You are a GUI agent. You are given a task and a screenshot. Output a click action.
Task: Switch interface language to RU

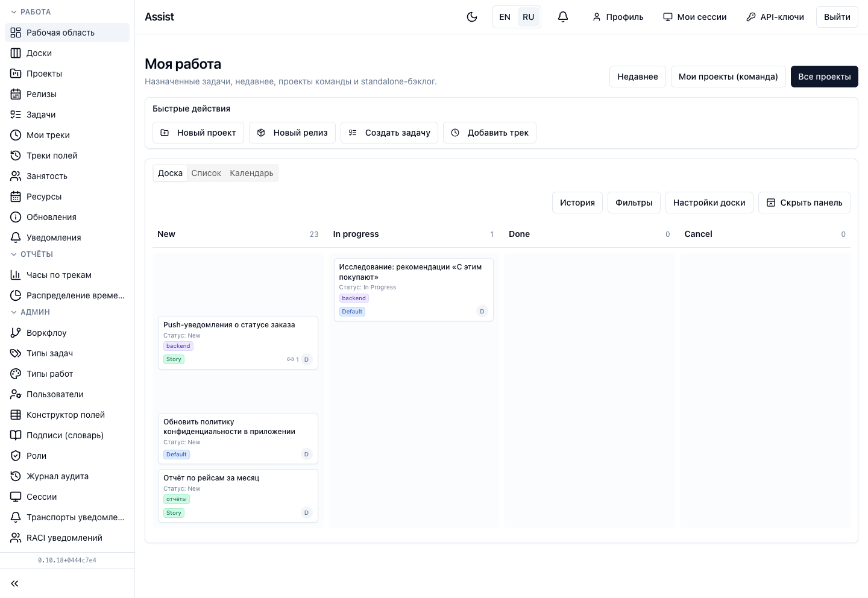[x=529, y=17]
